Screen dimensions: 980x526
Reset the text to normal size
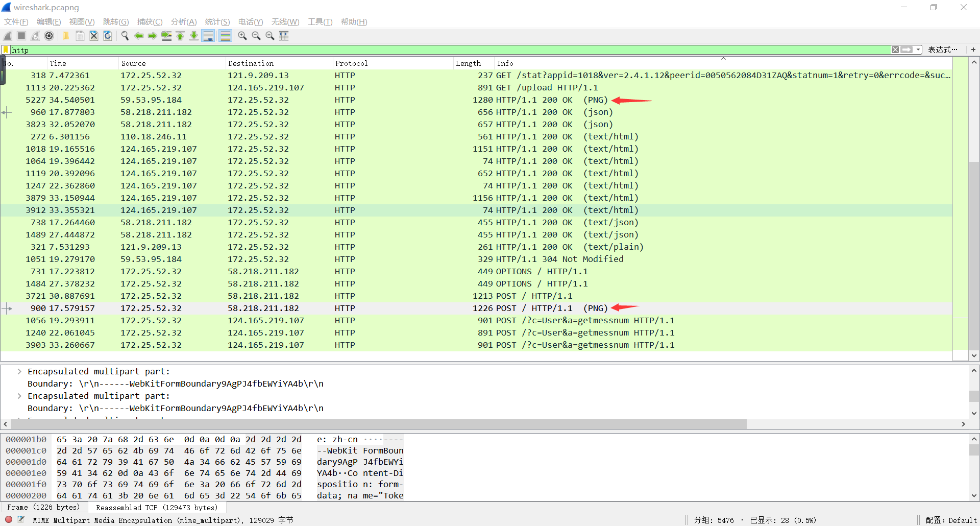(x=270, y=36)
